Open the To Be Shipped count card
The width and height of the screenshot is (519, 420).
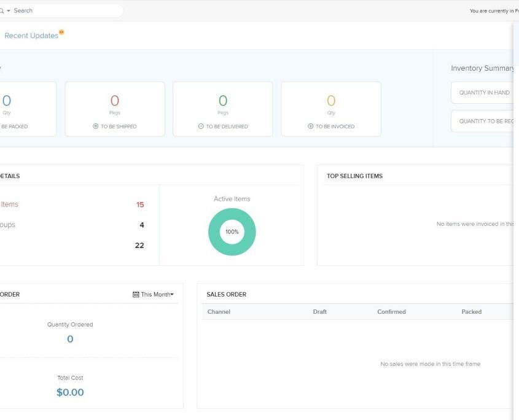pyautogui.click(x=115, y=109)
